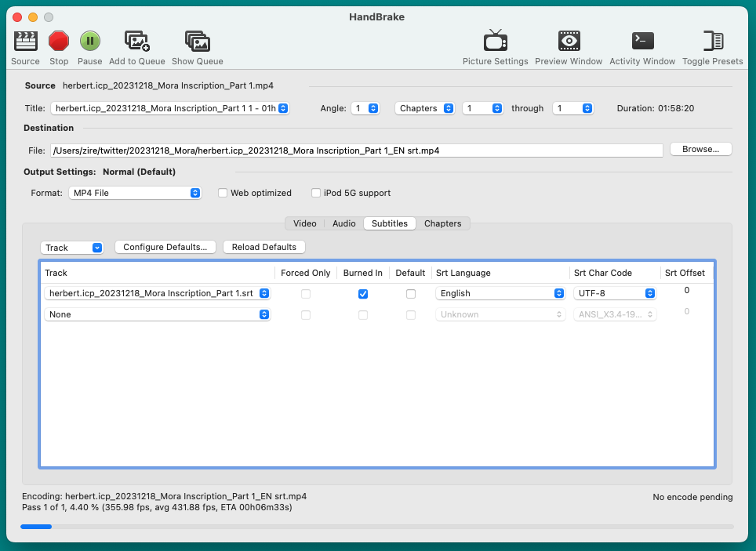Open the Srt Char Code selector

(x=616, y=294)
